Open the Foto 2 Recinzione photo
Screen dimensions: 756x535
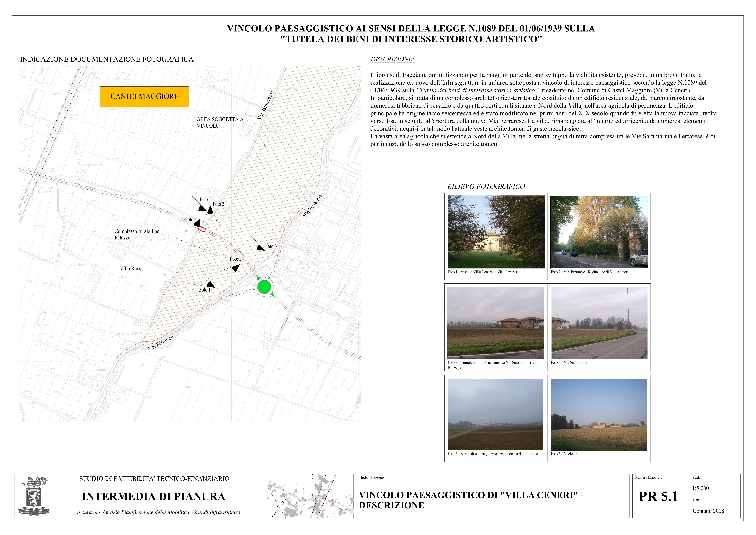(x=599, y=232)
